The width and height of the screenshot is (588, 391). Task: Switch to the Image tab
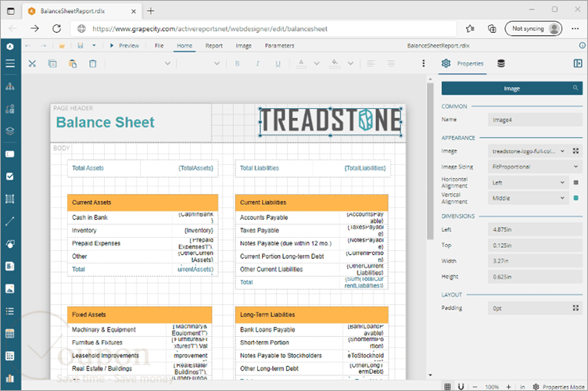pyautogui.click(x=243, y=45)
